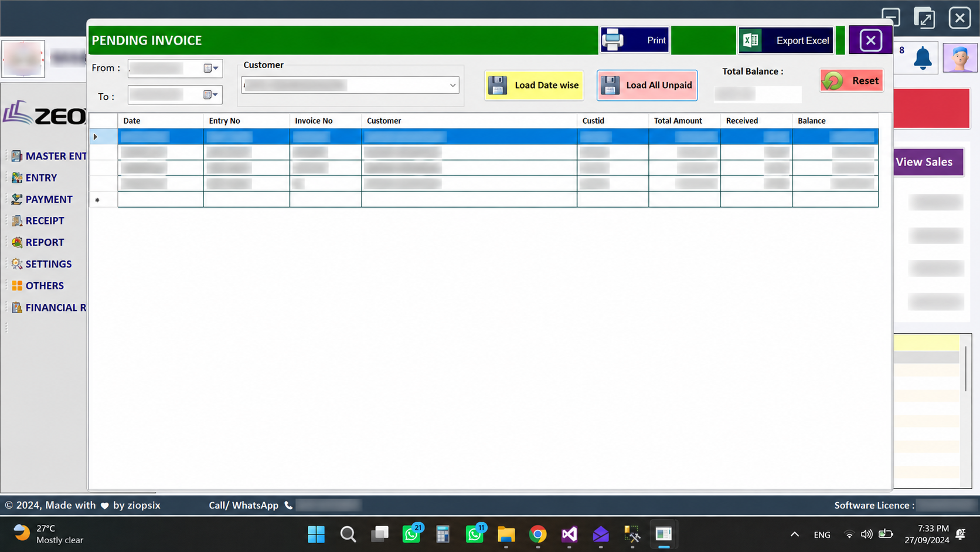The height and width of the screenshot is (552, 980).
Task: Click the REPORT sidebar icon
Action: click(17, 242)
